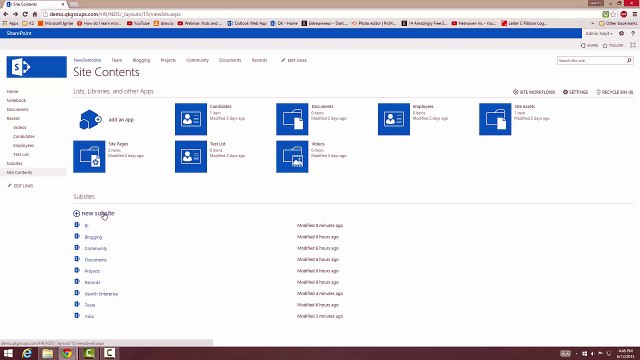This screenshot has height=360, width=640.
Task: Open the Other bookmarks folder
Action: 618,23
